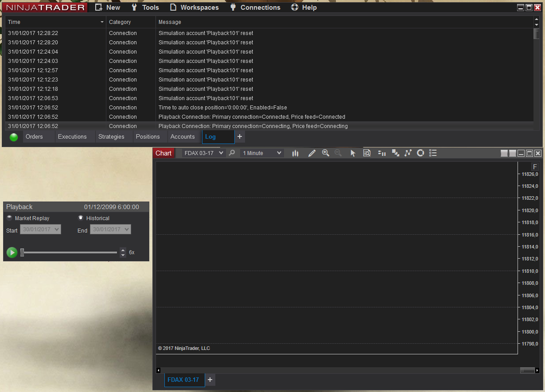Add a new chart tab with plus
545x392 pixels.
[210, 380]
